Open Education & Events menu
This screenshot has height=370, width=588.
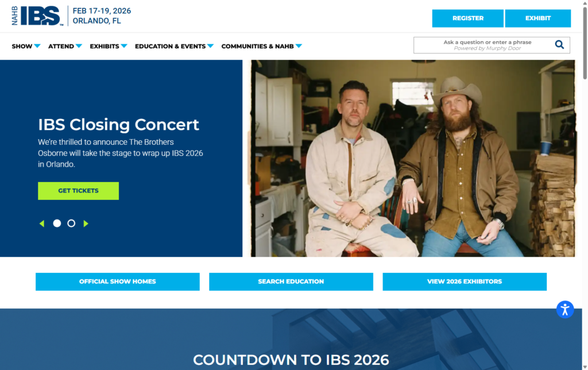pyautogui.click(x=174, y=46)
